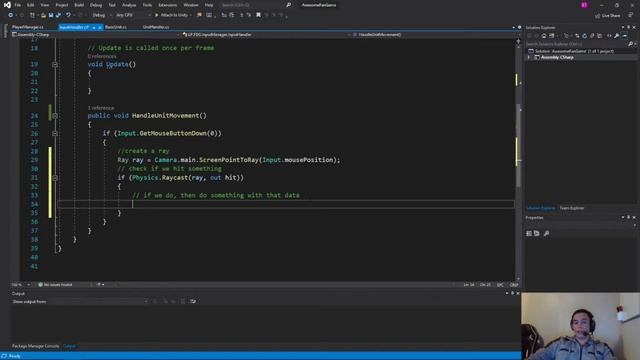Image resolution: width=640 pixels, height=360 pixels.
Task: Open the Assembly-CSharp project navigation dropdown
Action: (95, 35)
